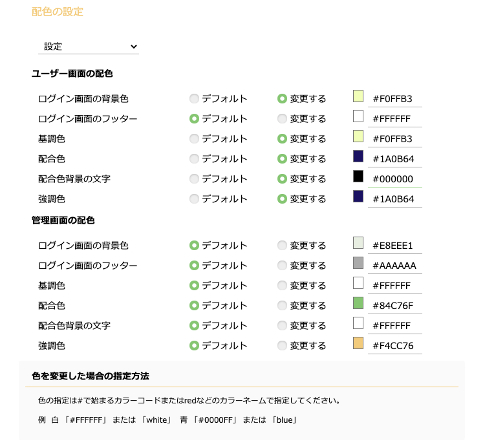Edit the #AAAAAA color code field
Viewport: 496px width, 448px height.
pyautogui.click(x=394, y=266)
